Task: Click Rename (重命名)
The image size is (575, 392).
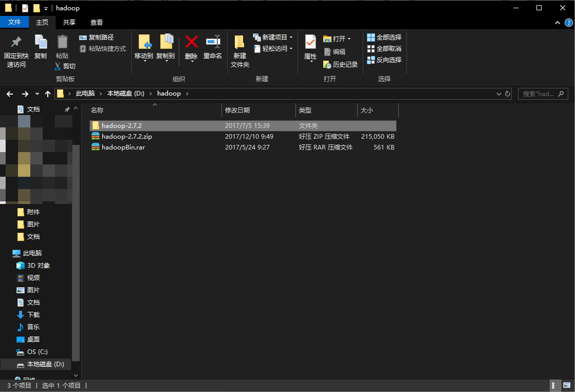Action: pyautogui.click(x=213, y=47)
